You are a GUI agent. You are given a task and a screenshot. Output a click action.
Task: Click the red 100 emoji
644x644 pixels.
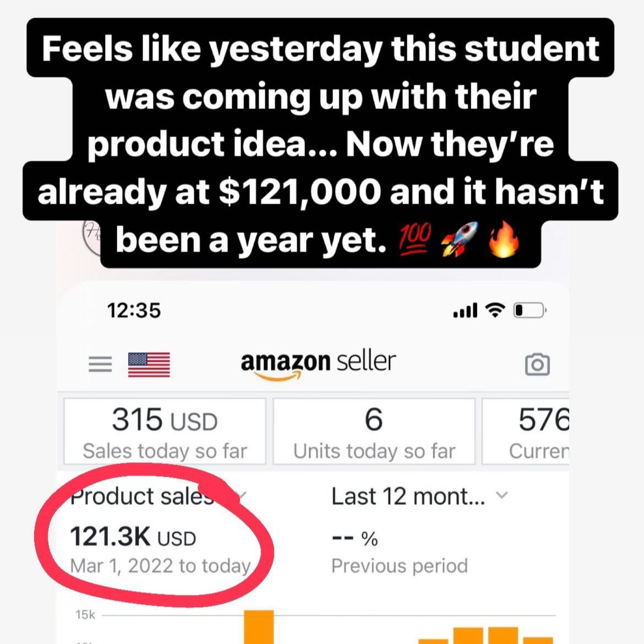tap(415, 239)
